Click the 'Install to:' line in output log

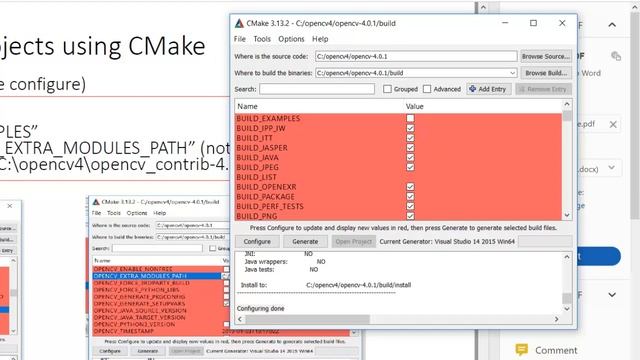pyautogui.click(x=326, y=285)
